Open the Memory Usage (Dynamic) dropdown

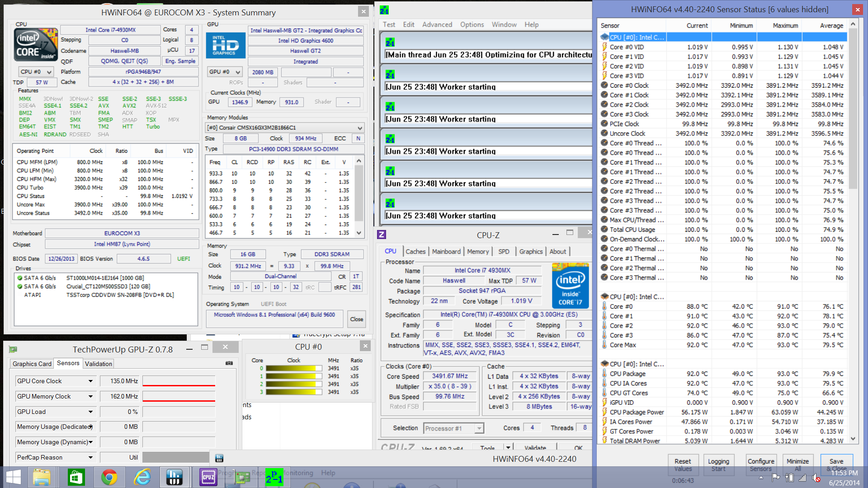click(x=90, y=442)
